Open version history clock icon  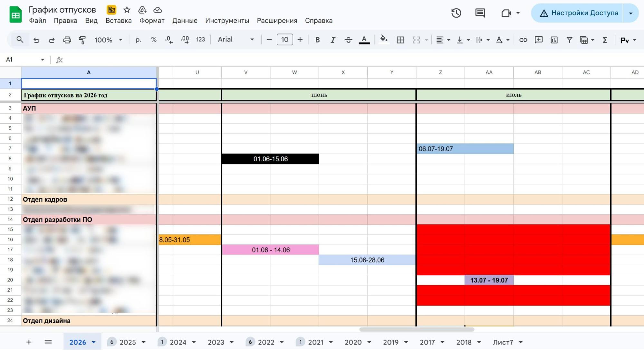[456, 13]
